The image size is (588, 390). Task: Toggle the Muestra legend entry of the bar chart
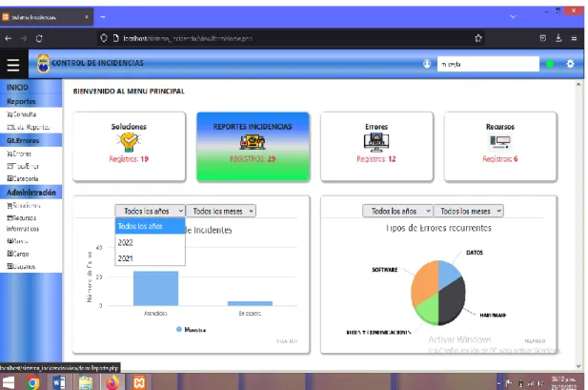click(191, 330)
